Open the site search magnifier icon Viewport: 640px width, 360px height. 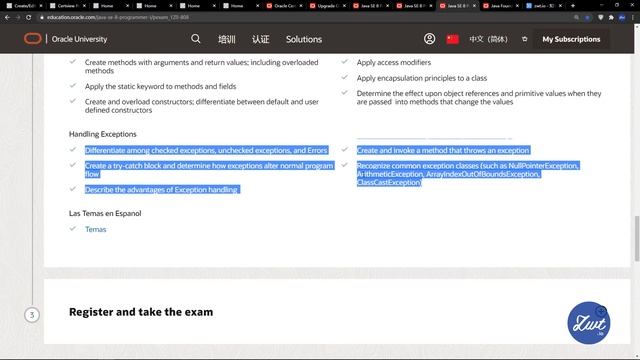click(196, 39)
